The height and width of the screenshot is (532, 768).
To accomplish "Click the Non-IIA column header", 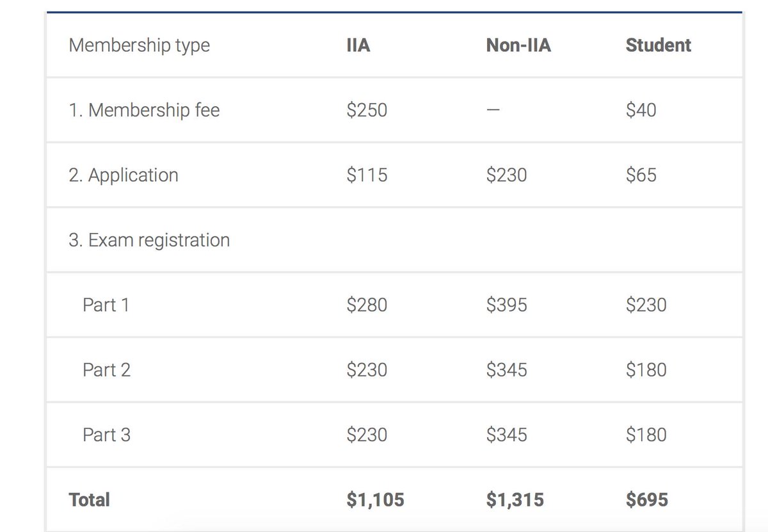I will (x=518, y=45).
